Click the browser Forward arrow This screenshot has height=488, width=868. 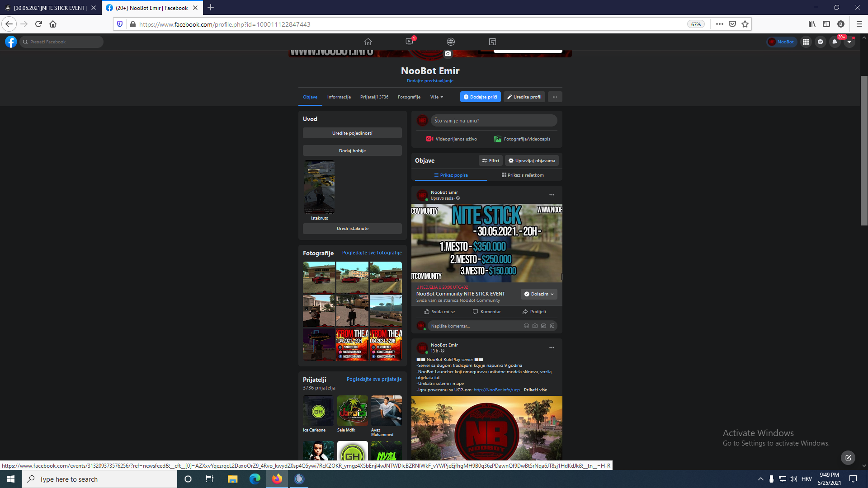(x=24, y=24)
